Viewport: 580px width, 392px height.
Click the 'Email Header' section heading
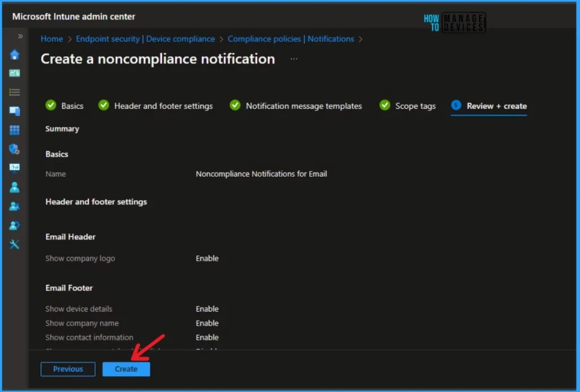70,237
